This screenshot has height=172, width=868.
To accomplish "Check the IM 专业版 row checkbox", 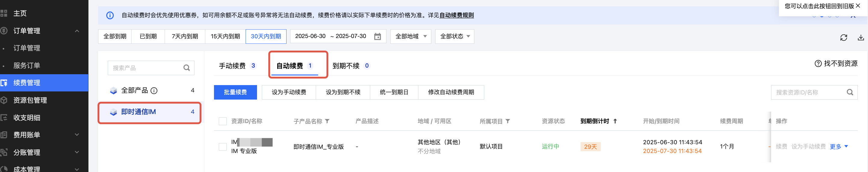I will (223, 147).
